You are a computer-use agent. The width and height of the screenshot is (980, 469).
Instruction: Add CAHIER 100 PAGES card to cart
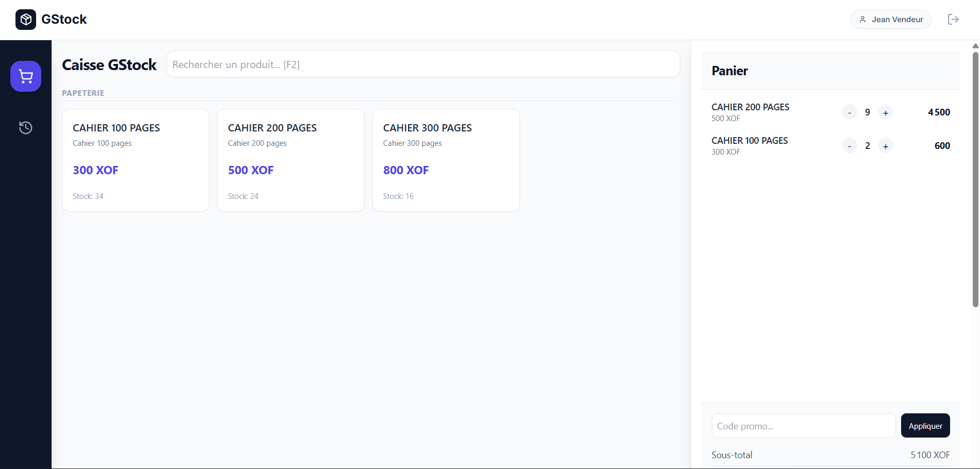(136, 160)
